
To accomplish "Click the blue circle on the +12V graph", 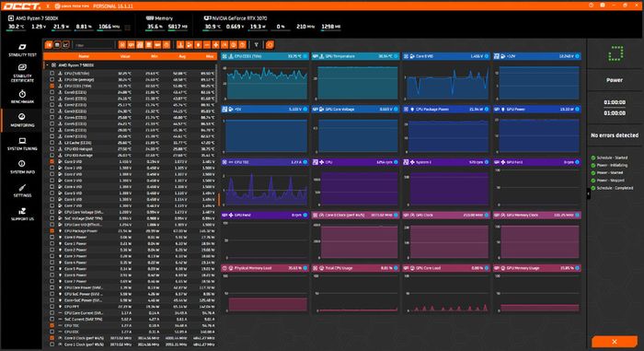I will coord(577,56).
